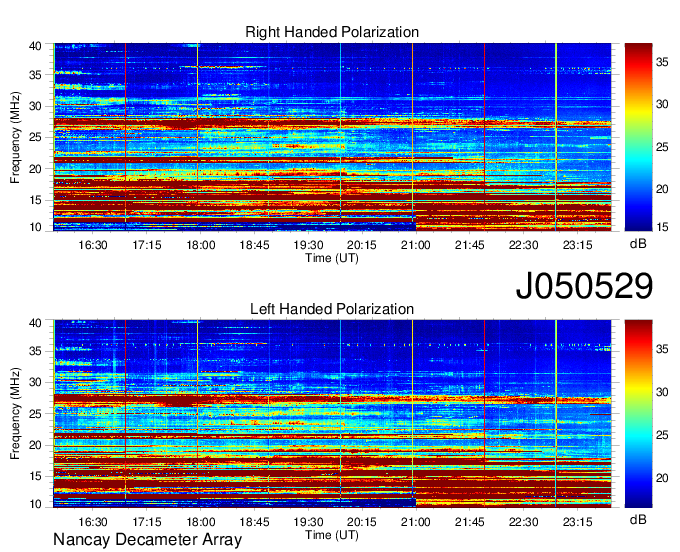Image resolution: width=680 pixels, height=552 pixels.
Task: Click the 30 dB tick on upper colorbar
Action: [662, 105]
